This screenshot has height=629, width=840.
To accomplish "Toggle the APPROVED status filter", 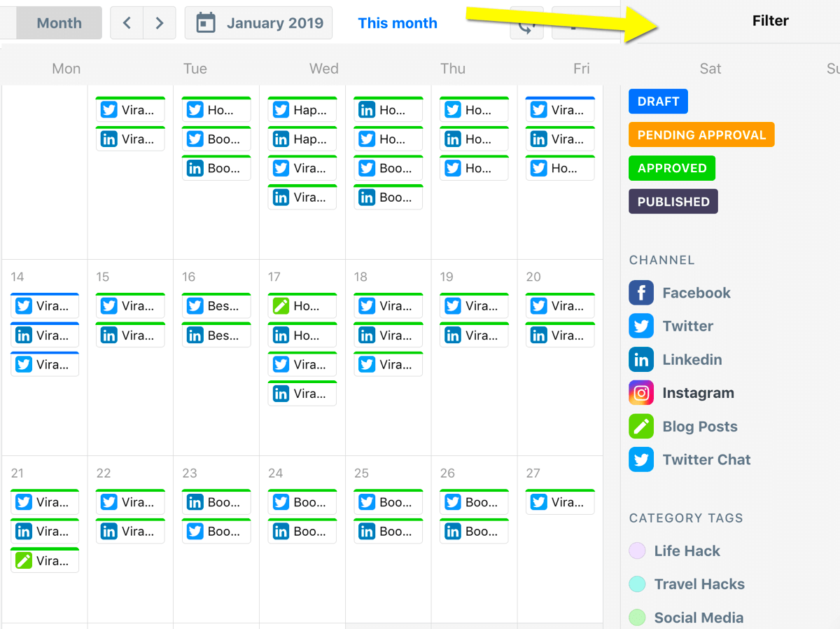I will pos(672,168).
